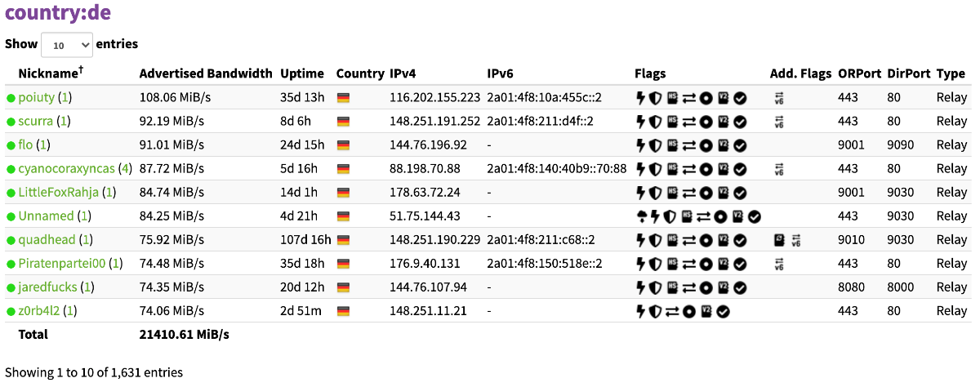Click the Running arrows flag of LittleFoxRahja
Image resolution: width=980 pixels, height=387 pixels.
click(690, 193)
